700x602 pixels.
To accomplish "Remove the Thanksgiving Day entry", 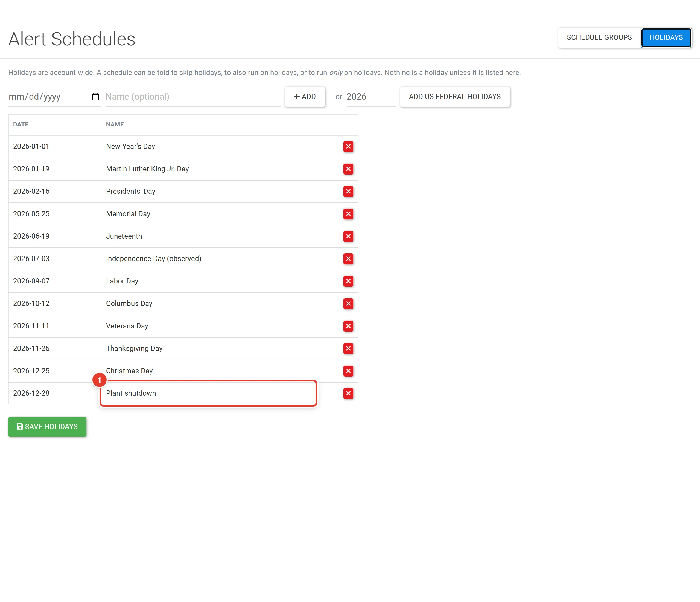I will [x=348, y=349].
